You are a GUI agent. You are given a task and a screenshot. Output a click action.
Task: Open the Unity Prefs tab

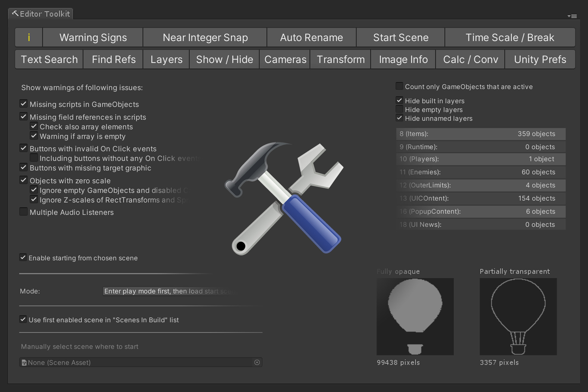pos(540,59)
